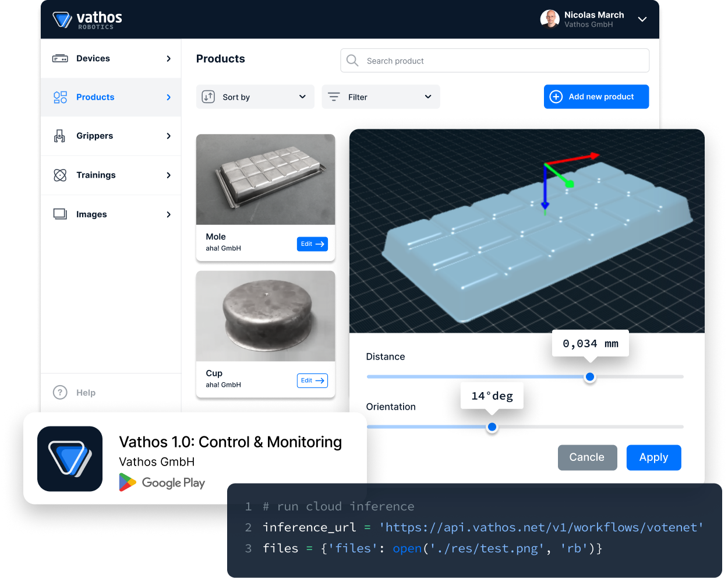
Task: Click Nicolas March's profile avatar
Action: pyautogui.click(x=550, y=19)
